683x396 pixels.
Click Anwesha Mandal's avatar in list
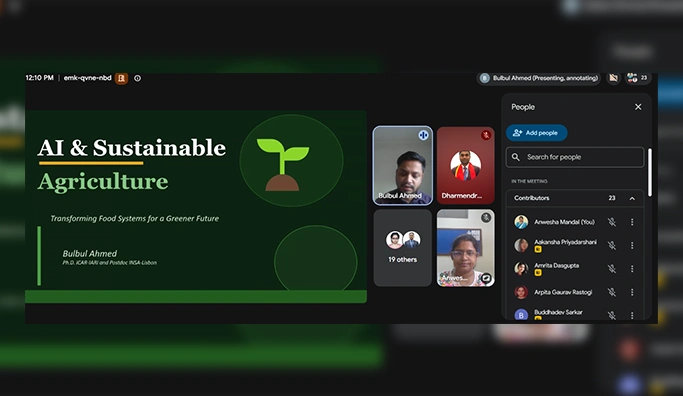[521, 222]
